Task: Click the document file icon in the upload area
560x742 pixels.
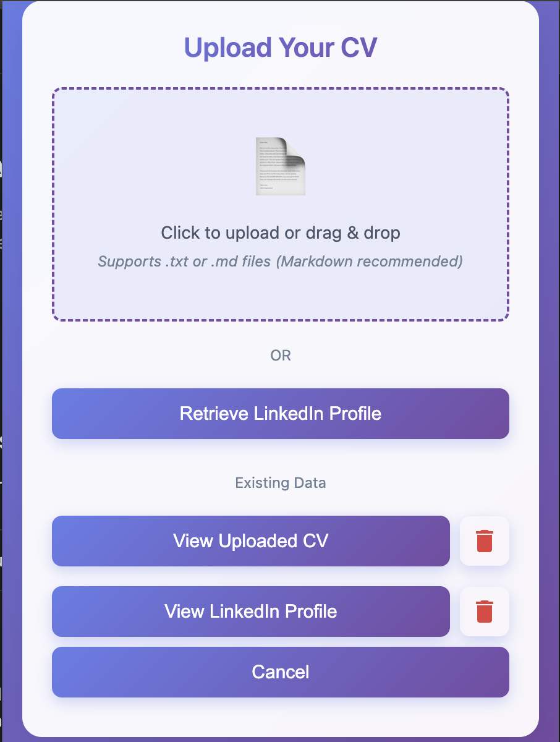Action: coord(281,166)
